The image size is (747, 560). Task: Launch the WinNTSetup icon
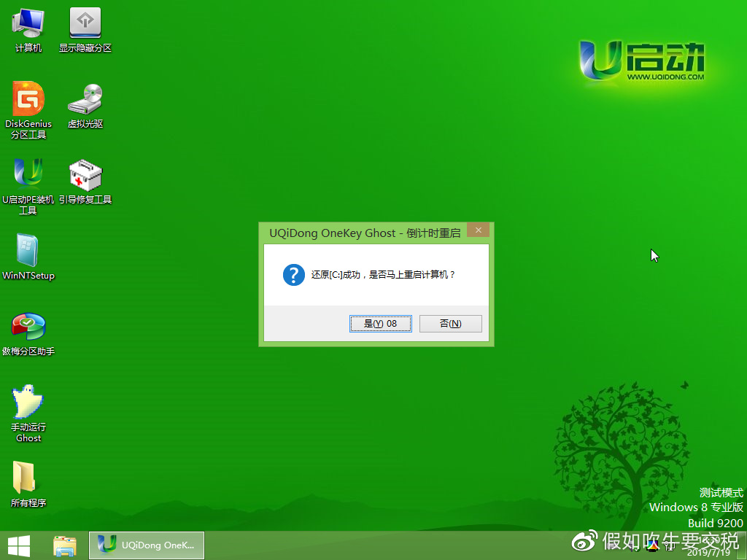pos(28,257)
